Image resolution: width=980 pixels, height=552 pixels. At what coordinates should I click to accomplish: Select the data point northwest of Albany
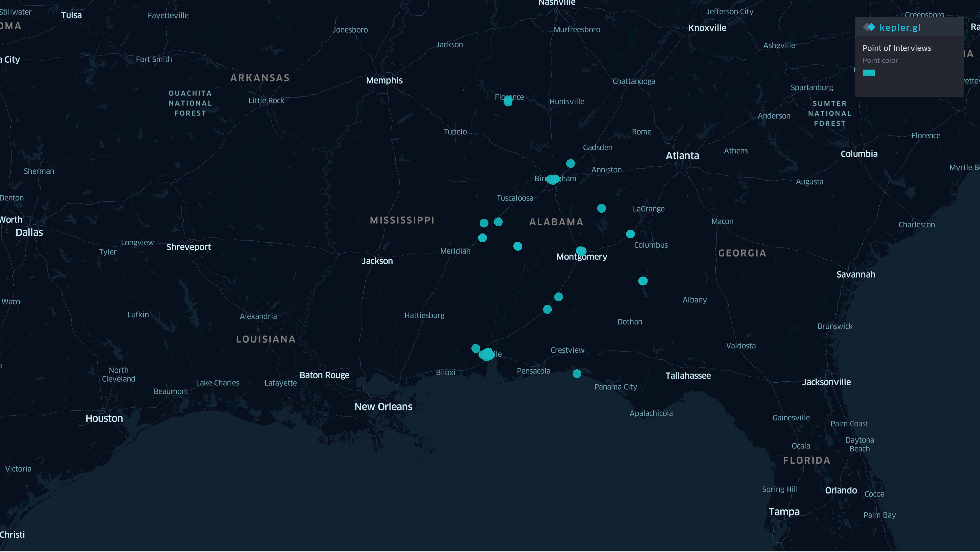pos(643,281)
